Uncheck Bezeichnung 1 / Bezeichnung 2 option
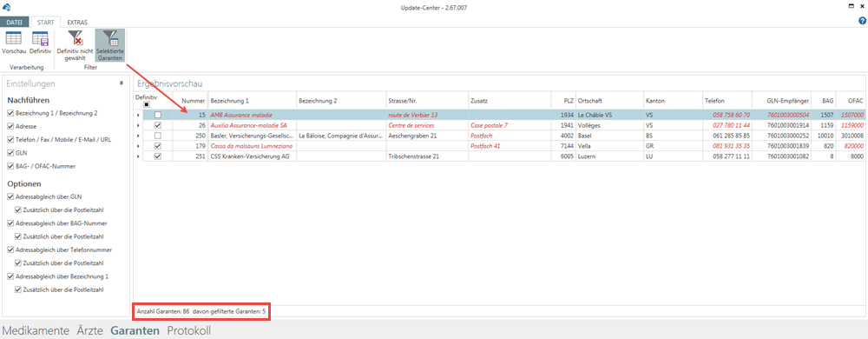Image resolution: width=868 pixels, height=339 pixels. click(x=11, y=113)
